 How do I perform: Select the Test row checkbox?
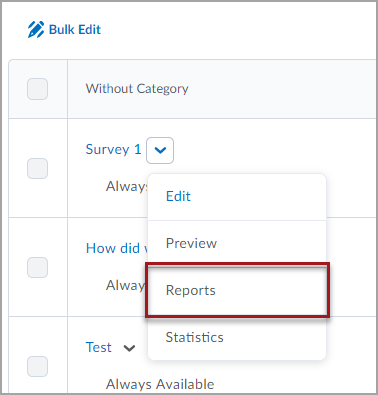pos(37,366)
